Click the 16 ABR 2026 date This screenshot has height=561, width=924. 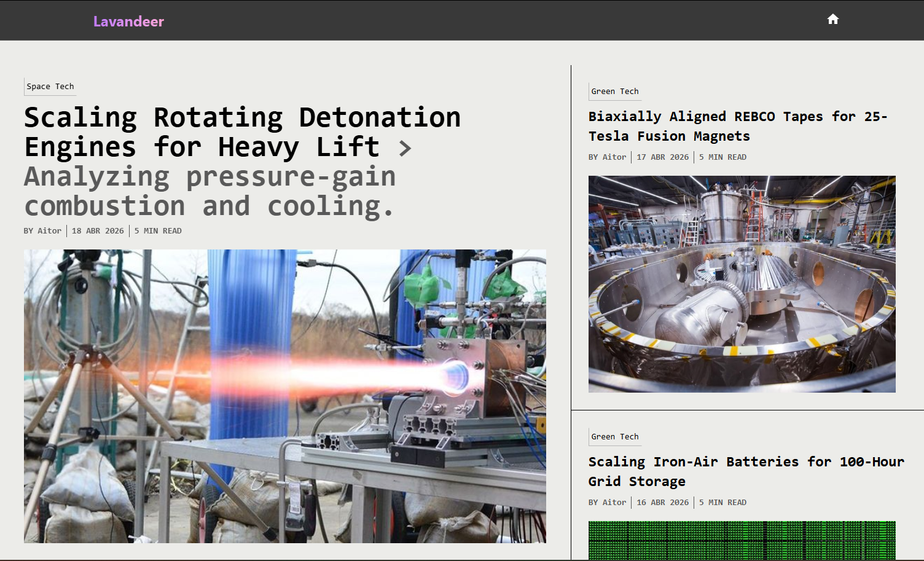663,503
